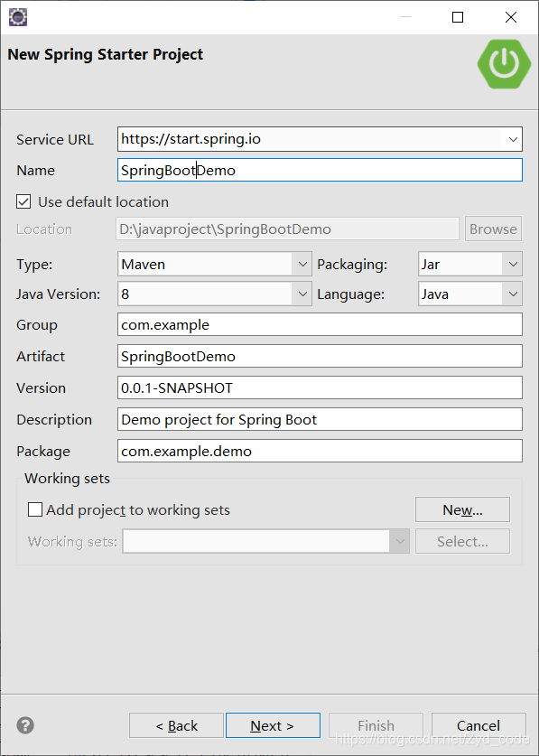Uncheck Use default location checkbox
This screenshot has width=539, height=756.
pyautogui.click(x=23, y=201)
